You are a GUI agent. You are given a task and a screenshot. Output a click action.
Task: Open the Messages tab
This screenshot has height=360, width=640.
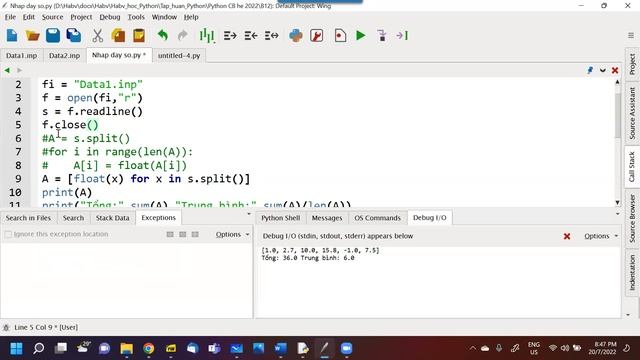pyautogui.click(x=327, y=218)
